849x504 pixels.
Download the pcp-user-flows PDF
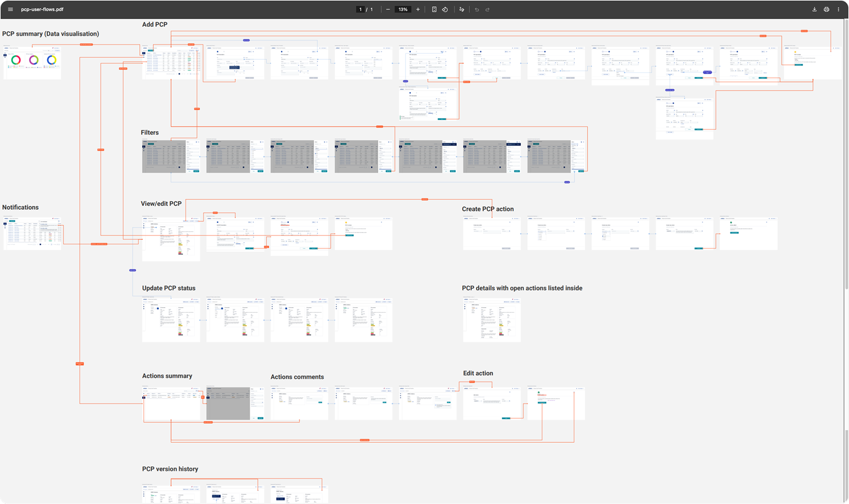click(x=814, y=9)
